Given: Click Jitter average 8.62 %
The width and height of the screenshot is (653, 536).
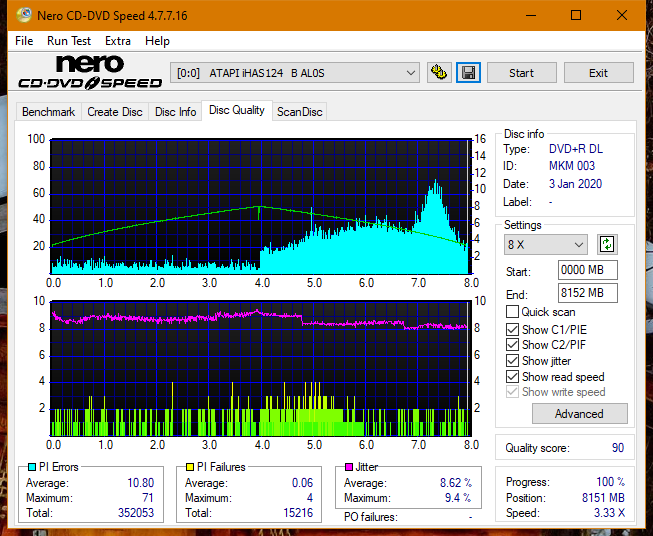Looking at the screenshot, I should [x=456, y=483].
